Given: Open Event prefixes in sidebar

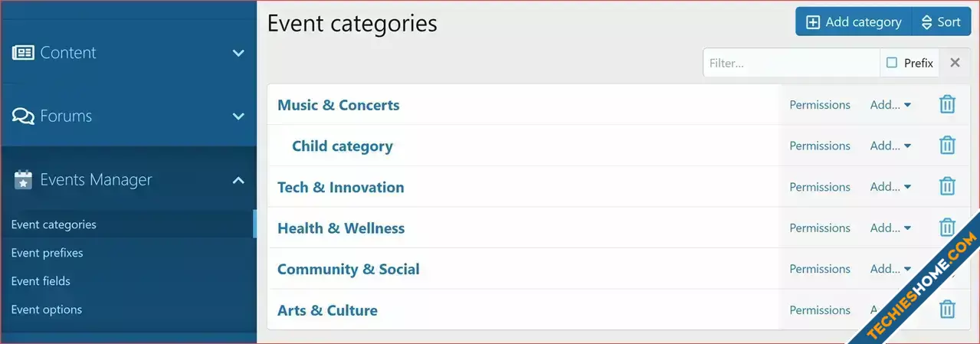Looking at the screenshot, I should (47, 253).
